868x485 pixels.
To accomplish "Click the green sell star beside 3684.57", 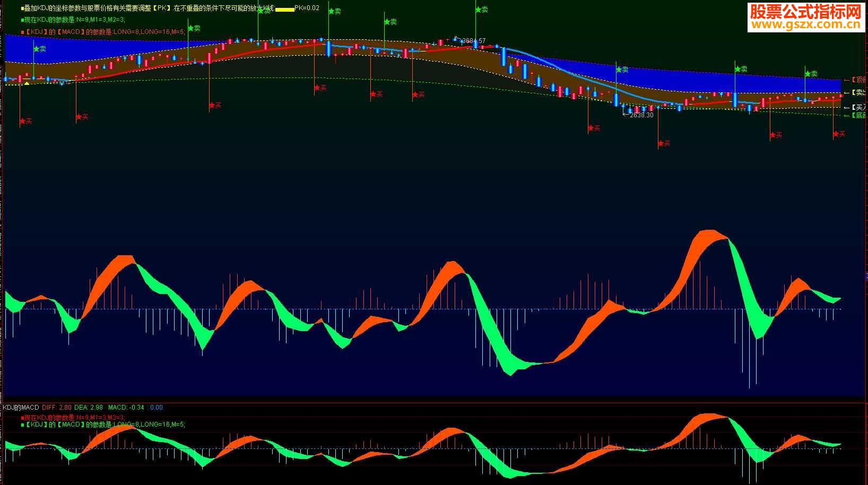I will click(482, 10).
